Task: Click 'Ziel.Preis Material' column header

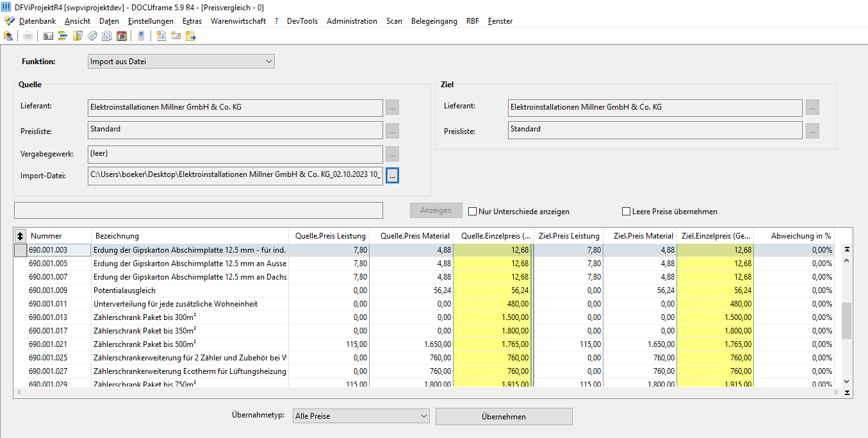Action: pos(640,236)
